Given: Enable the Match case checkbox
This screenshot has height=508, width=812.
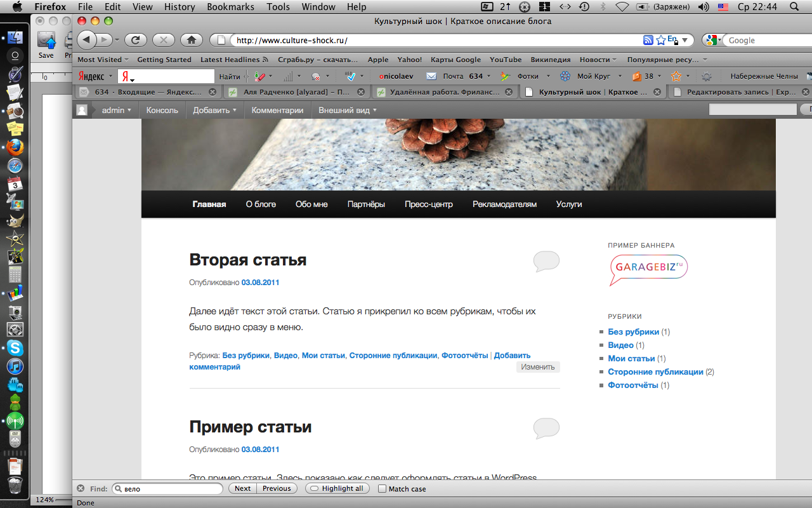Looking at the screenshot, I should click(382, 489).
